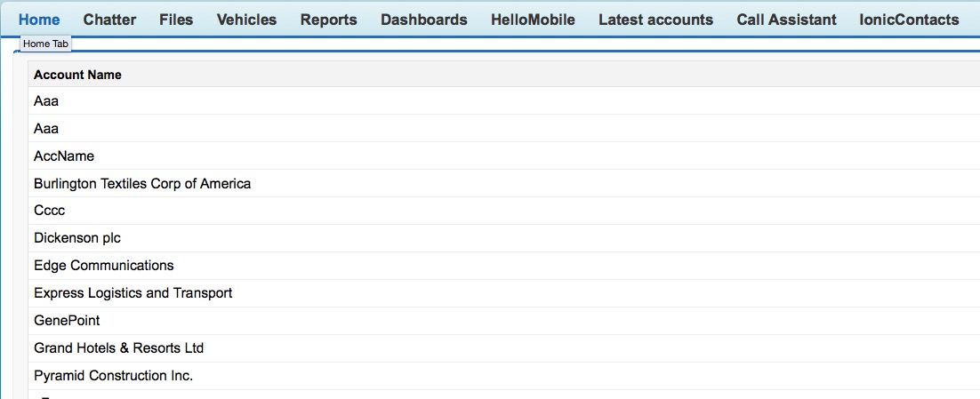Open the Call Assistant tab
Screen dimensions: 980x399
point(786,20)
